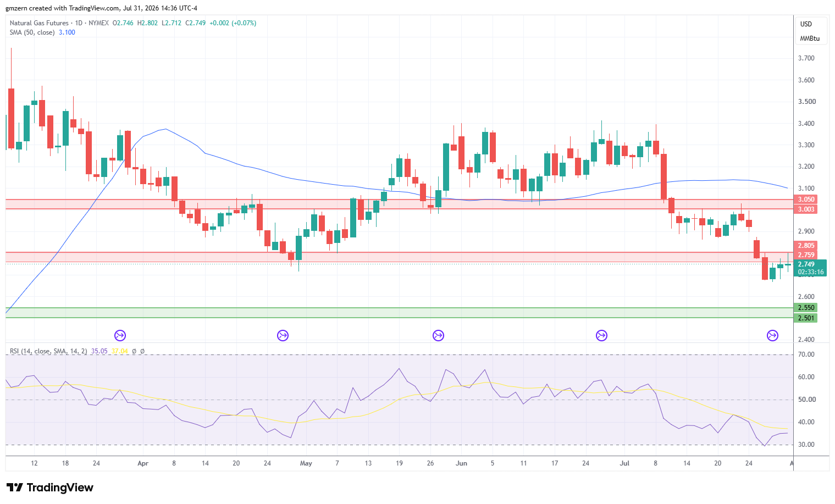Click the 3.700 price on the scale
The image size is (835, 504).
(806, 58)
